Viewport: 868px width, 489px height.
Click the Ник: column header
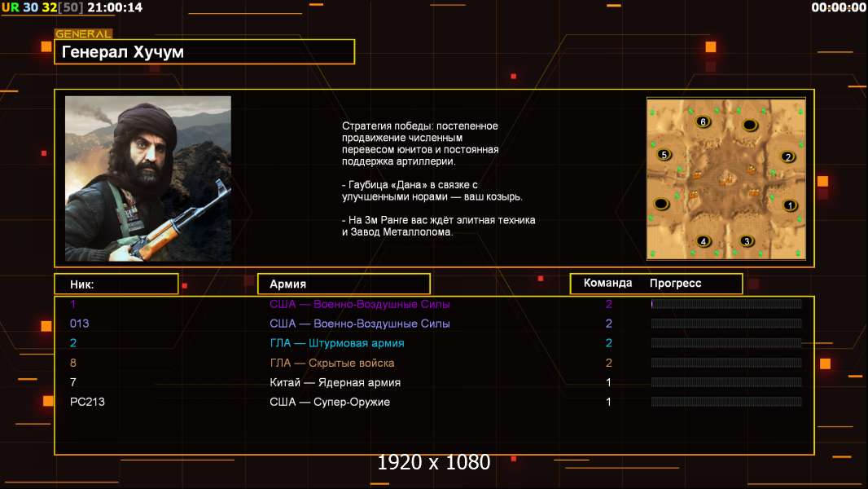[116, 284]
